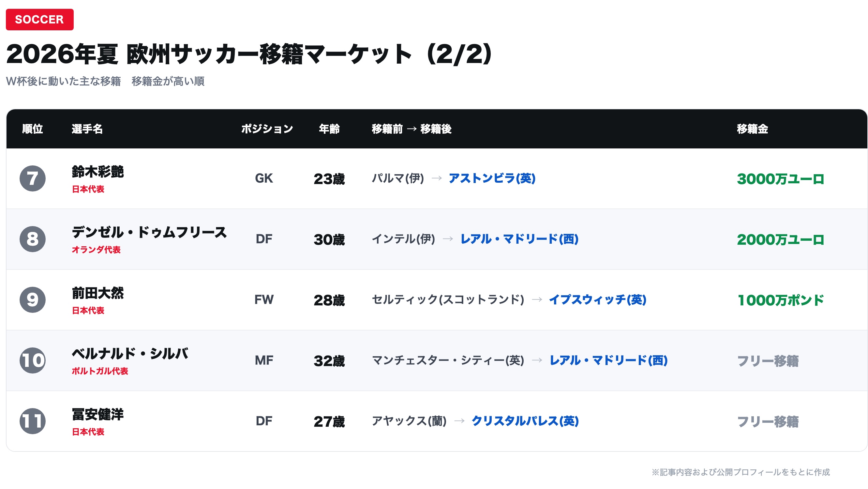Select the 順位 column header
This screenshot has height=489, width=868.
(32, 129)
